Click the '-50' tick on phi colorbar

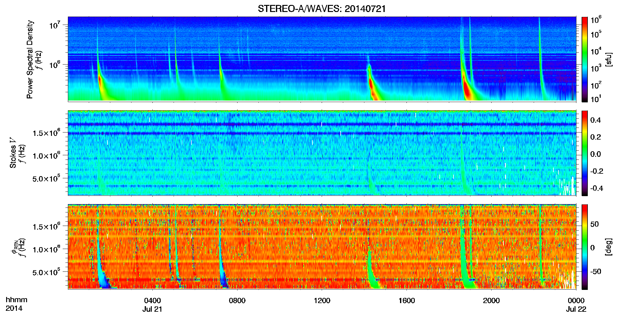pos(596,271)
